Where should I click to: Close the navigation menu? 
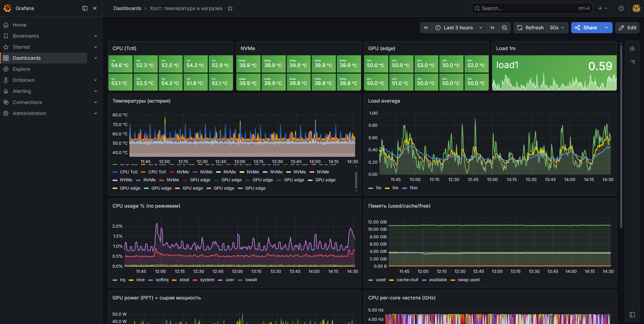(x=95, y=8)
